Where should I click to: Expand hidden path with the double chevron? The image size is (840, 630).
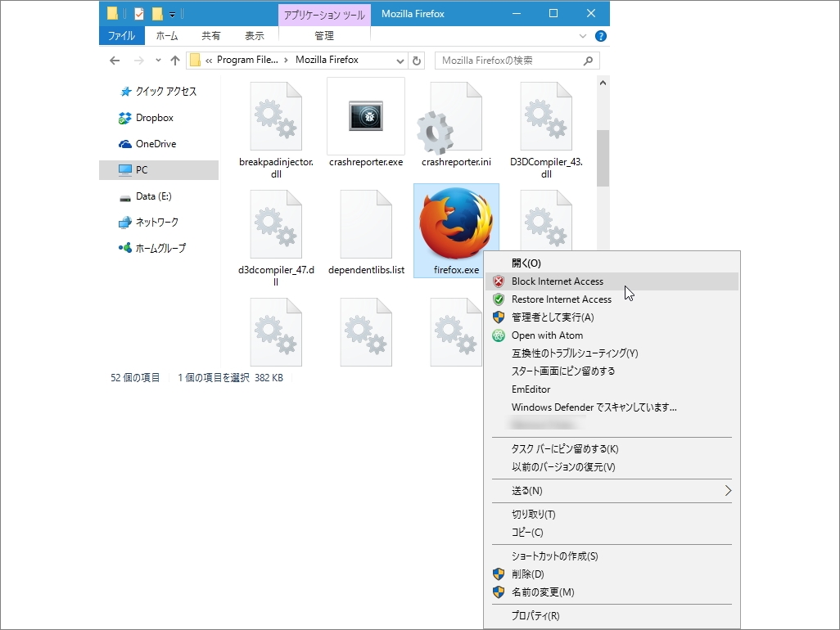pos(209,61)
